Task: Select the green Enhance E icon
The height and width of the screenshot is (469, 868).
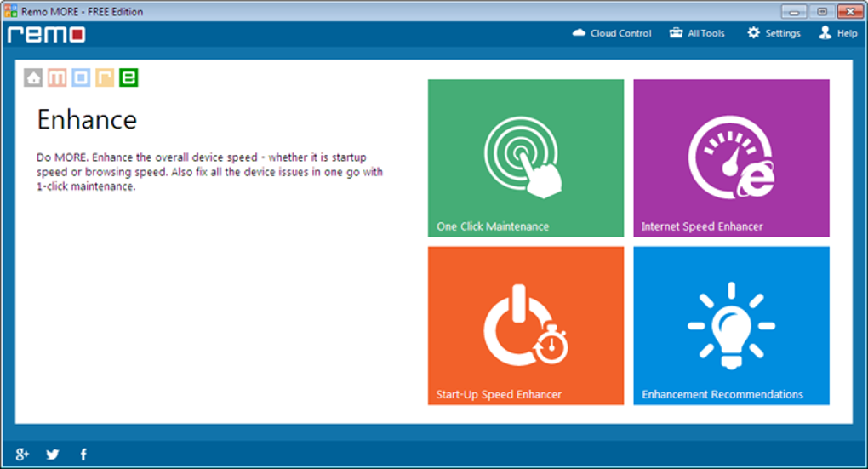Action: pos(128,77)
